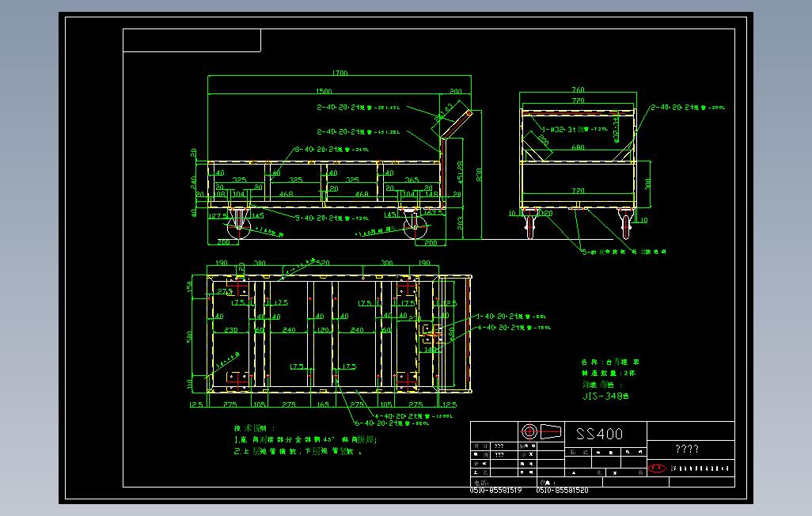Select the 203 caster height dimension
The image size is (812, 516).
460,222
